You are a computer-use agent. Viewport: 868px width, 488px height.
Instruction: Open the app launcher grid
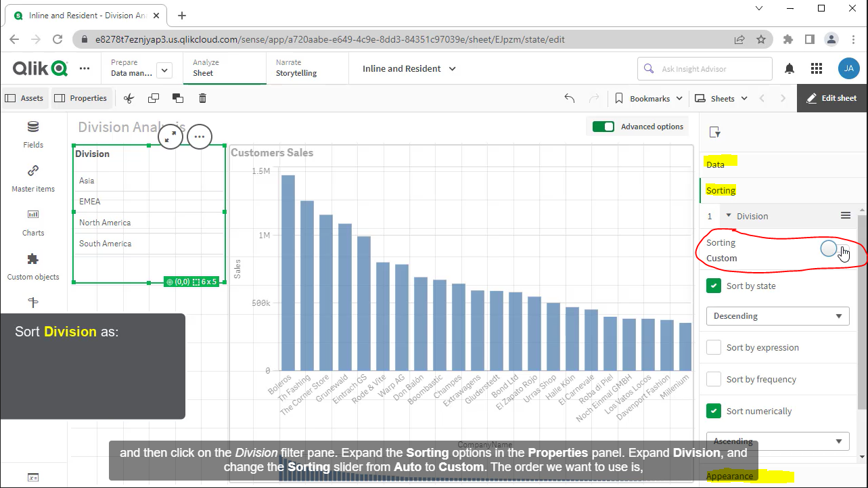(x=817, y=68)
